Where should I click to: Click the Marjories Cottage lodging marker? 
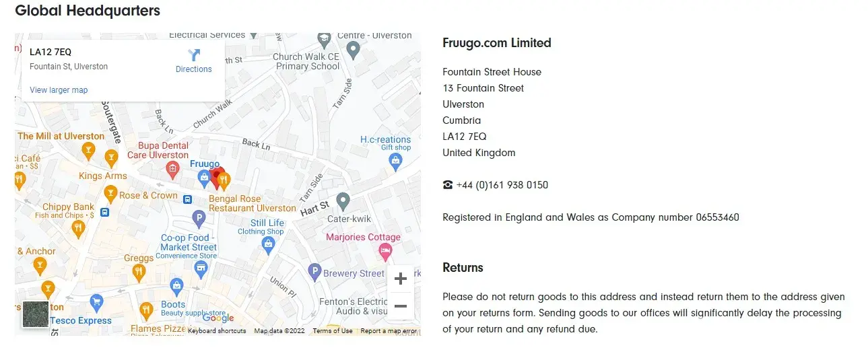click(385, 252)
